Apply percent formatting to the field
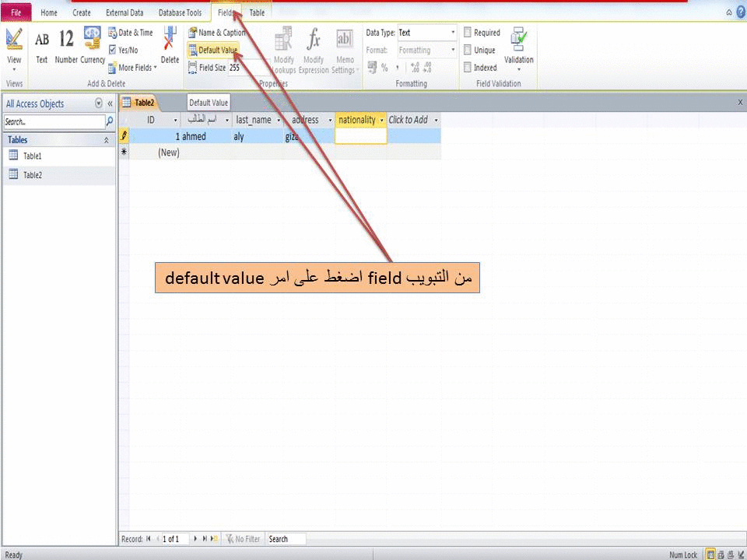 coord(383,68)
